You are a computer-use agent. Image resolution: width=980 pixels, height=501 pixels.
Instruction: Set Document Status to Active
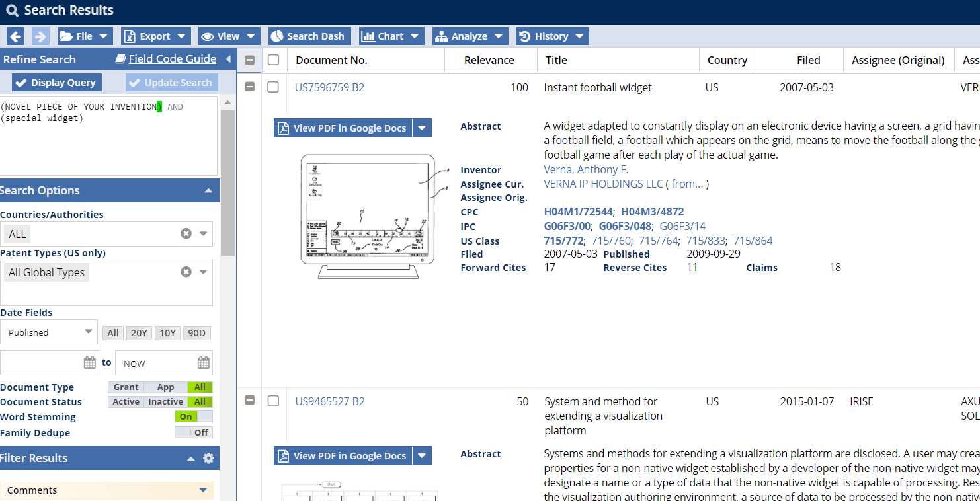(x=126, y=402)
